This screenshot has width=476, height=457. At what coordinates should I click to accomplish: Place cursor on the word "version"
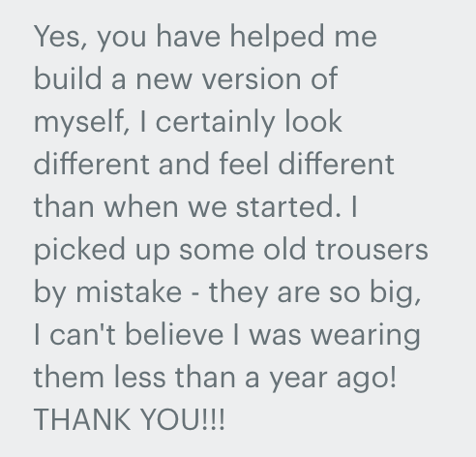tap(252, 79)
